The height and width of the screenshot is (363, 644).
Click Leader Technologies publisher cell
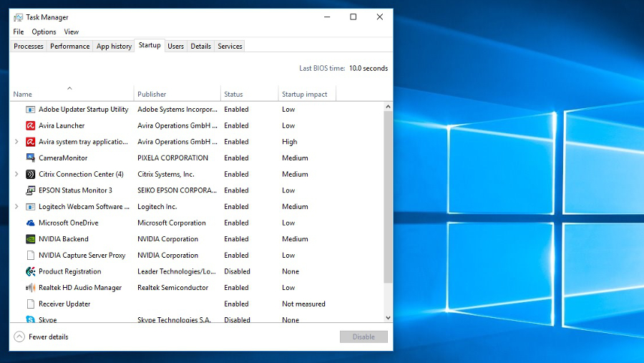[x=177, y=271]
